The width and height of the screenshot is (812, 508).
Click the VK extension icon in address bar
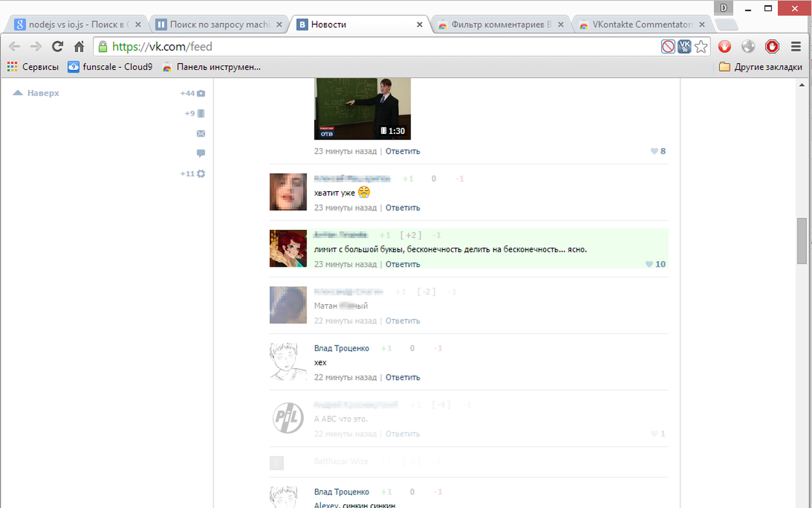click(x=684, y=46)
